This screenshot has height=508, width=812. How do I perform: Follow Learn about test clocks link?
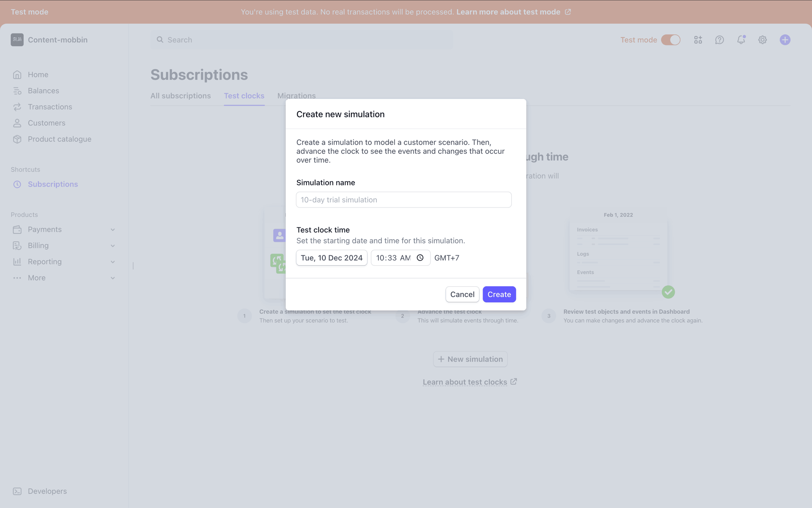pyautogui.click(x=465, y=382)
